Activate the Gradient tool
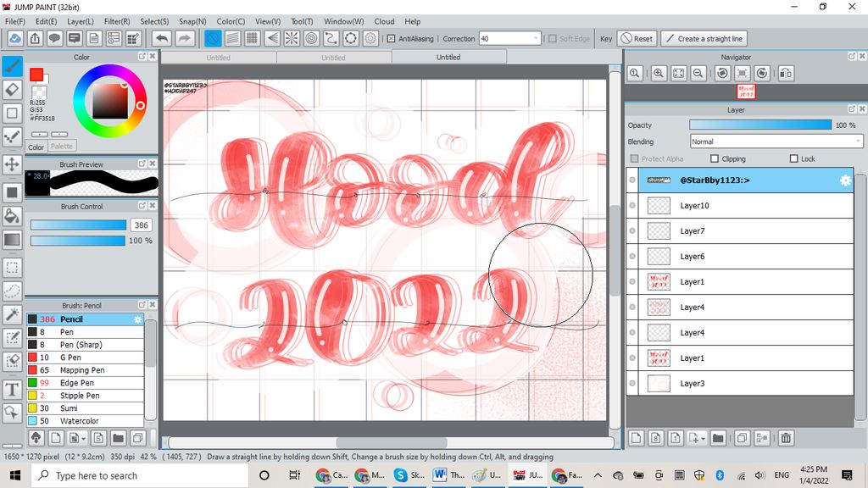 12,240
